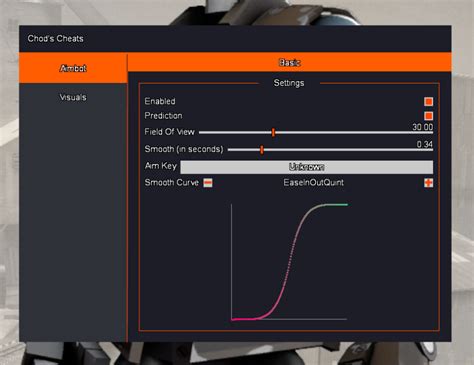Open the Visuals sidebar tab
Screen dimensions: 474x365
point(73,97)
